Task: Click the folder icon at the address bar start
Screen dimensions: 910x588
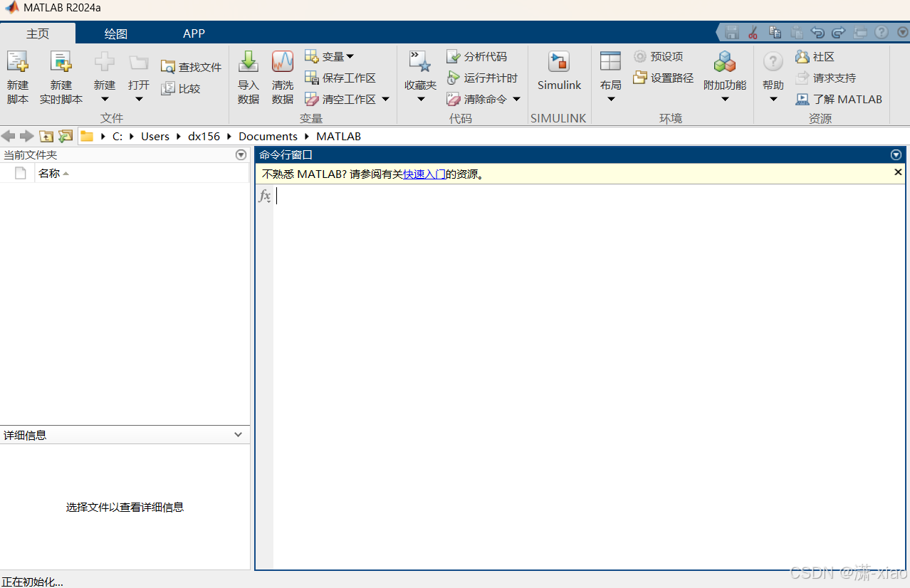Action: (x=87, y=136)
